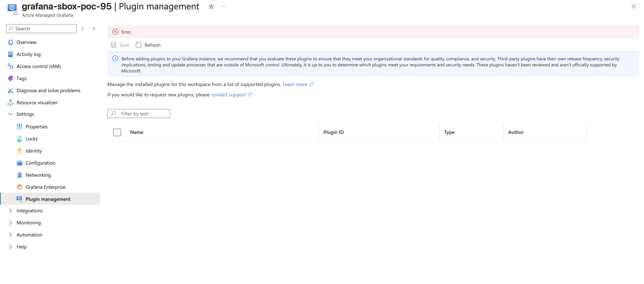Expand the Integrations section

(11, 210)
